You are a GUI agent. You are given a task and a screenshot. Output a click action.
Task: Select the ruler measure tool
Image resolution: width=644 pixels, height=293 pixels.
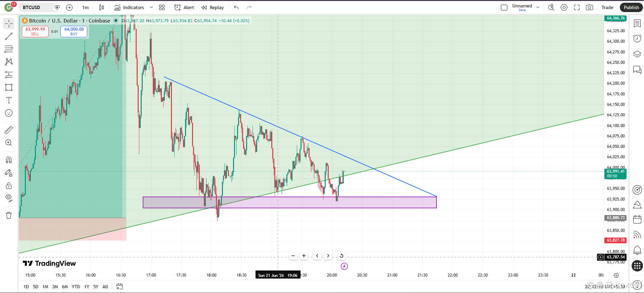click(x=9, y=130)
